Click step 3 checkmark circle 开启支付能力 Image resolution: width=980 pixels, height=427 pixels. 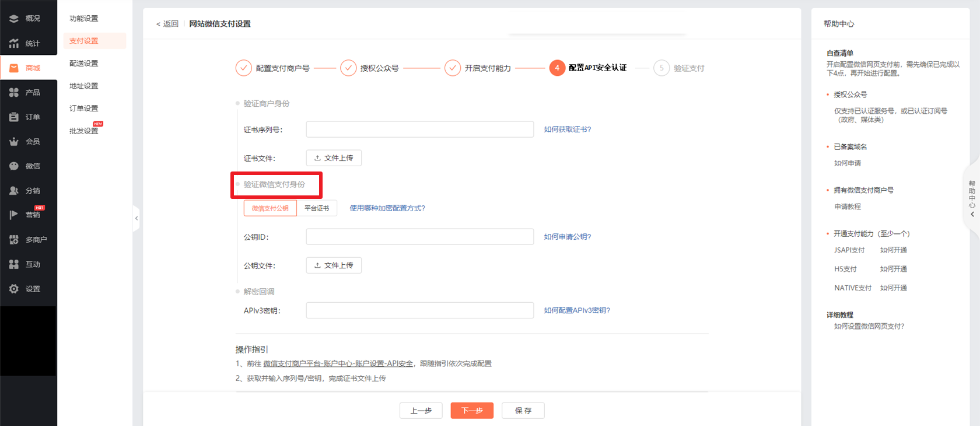(x=453, y=68)
